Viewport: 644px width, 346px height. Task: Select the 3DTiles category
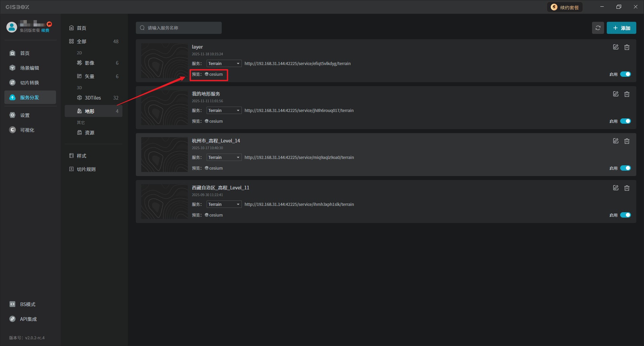93,98
